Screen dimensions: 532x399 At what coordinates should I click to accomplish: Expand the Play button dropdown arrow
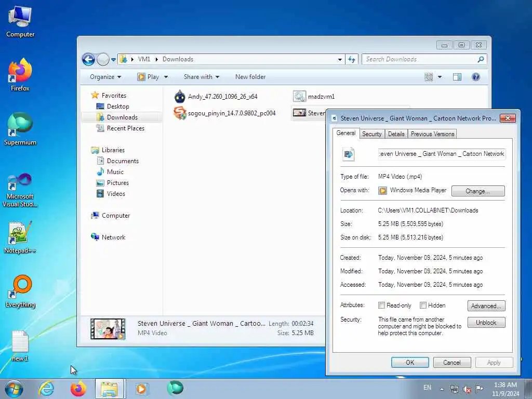[x=166, y=77]
